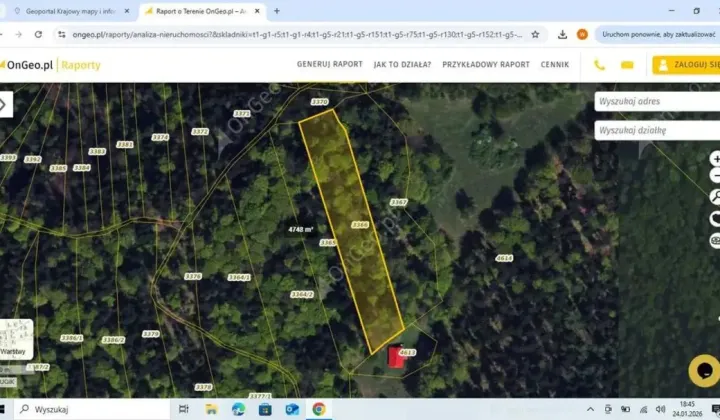Viewport: 720px width, 420px height.
Task: Open the PRZYKŁADOWY RAPORT link
Action: point(486,65)
